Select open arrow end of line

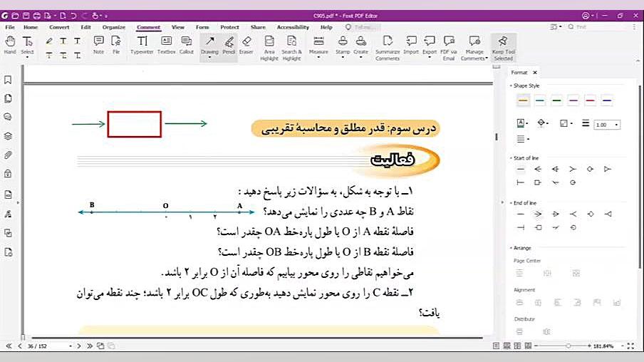tap(538, 214)
